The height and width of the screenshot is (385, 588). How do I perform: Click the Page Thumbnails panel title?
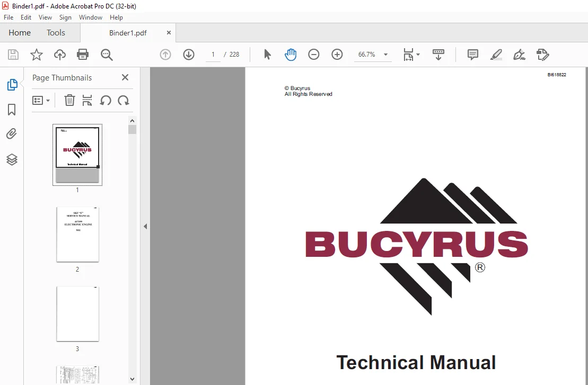click(x=62, y=77)
